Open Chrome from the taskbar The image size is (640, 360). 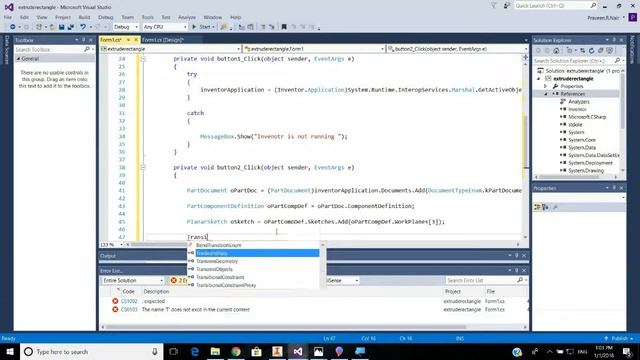(x=236, y=351)
